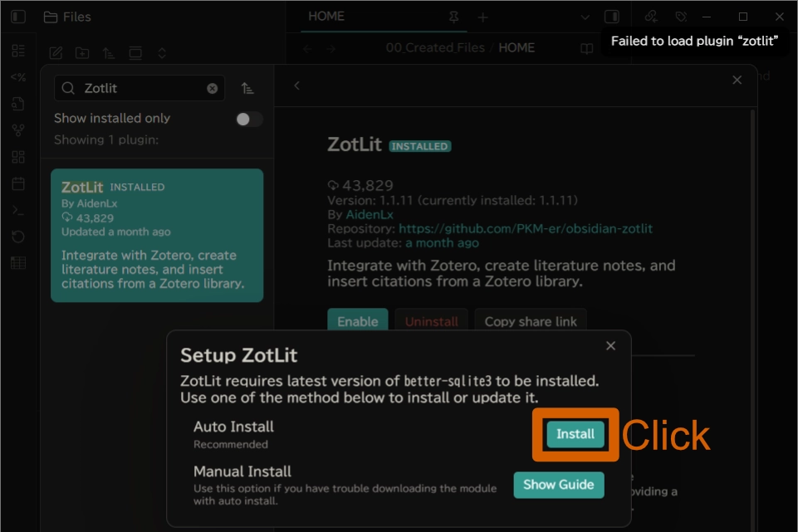
Task: Open the AidenLx author link
Action: (x=370, y=214)
